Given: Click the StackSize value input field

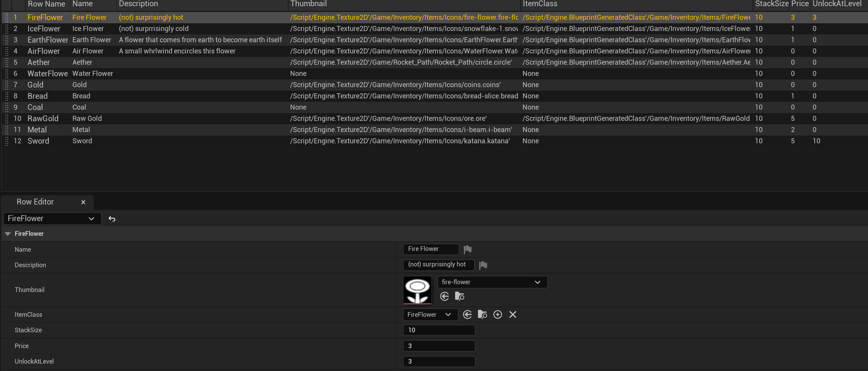Looking at the screenshot, I should 439,330.
